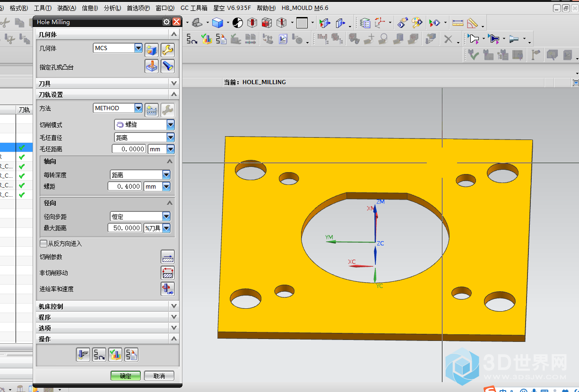Viewport: 579px width, 392px height.
Task: Click the List tool path icon in 操作
Action: click(x=131, y=355)
